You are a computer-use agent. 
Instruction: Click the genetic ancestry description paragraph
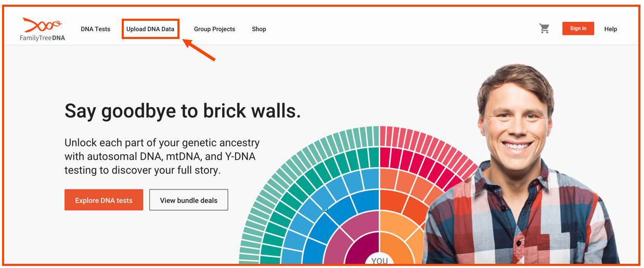click(x=162, y=156)
